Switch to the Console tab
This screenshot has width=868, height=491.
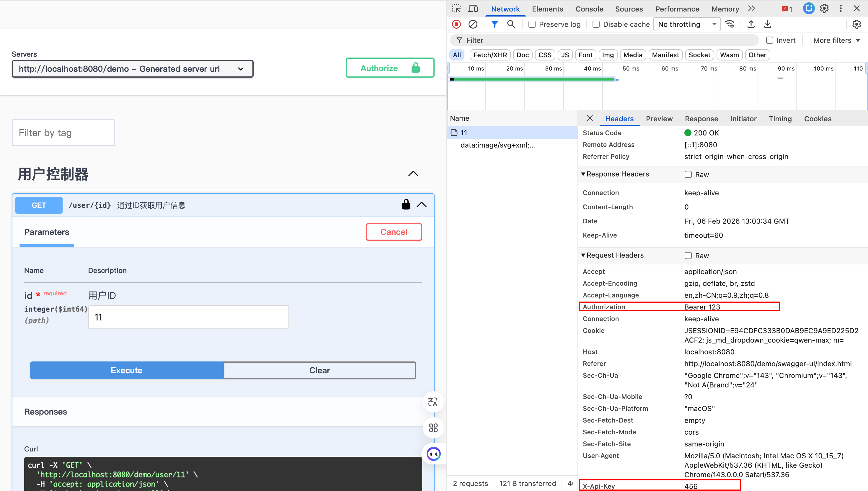(589, 9)
